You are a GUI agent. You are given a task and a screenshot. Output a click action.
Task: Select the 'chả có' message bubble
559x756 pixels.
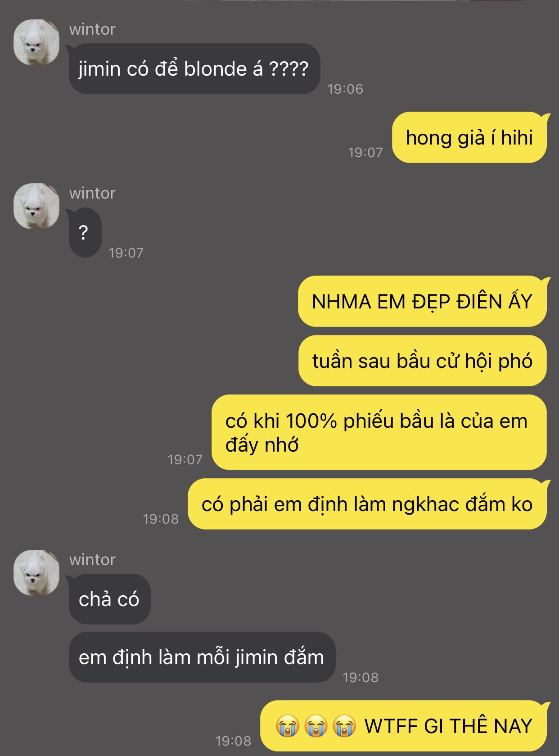(x=109, y=599)
